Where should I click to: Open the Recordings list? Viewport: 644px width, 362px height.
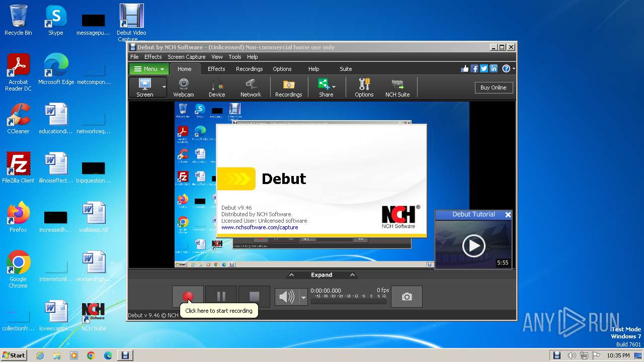(x=289, y=87)
